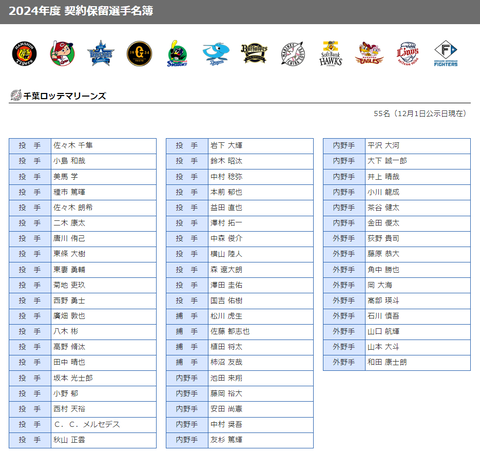Select infielder 安田 尚憲
Image resolution: width=480 pixels, height=452 pixels.
227,409
